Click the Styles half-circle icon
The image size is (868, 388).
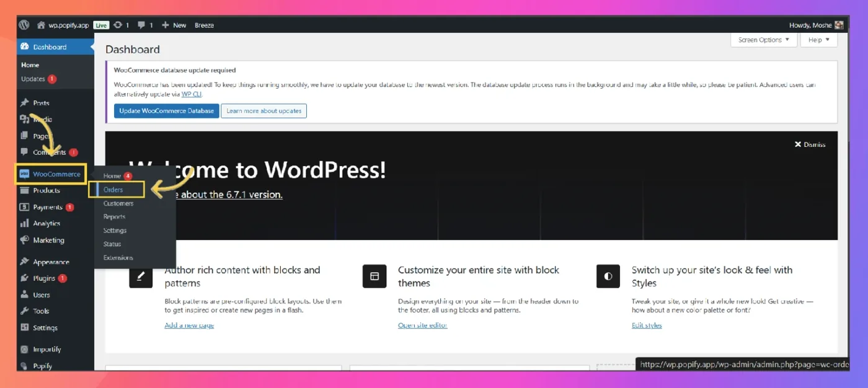608,276
